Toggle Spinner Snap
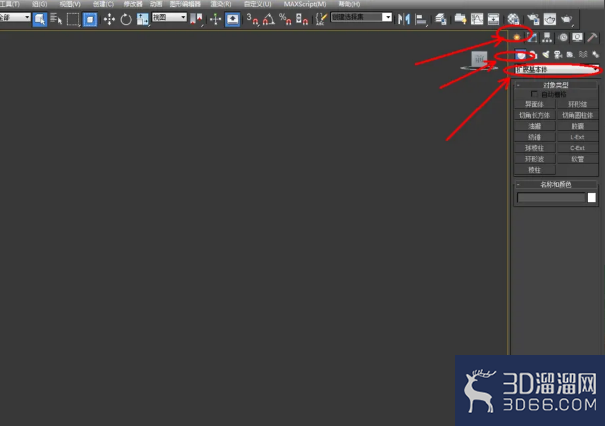Viewport: 605px width, 426px height. coord(301,19)
